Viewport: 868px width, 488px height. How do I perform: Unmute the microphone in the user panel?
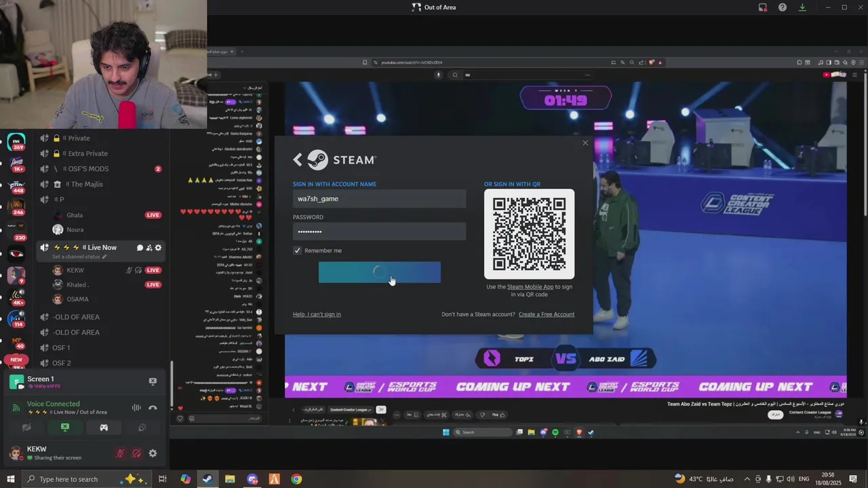[x=120, y=453]
